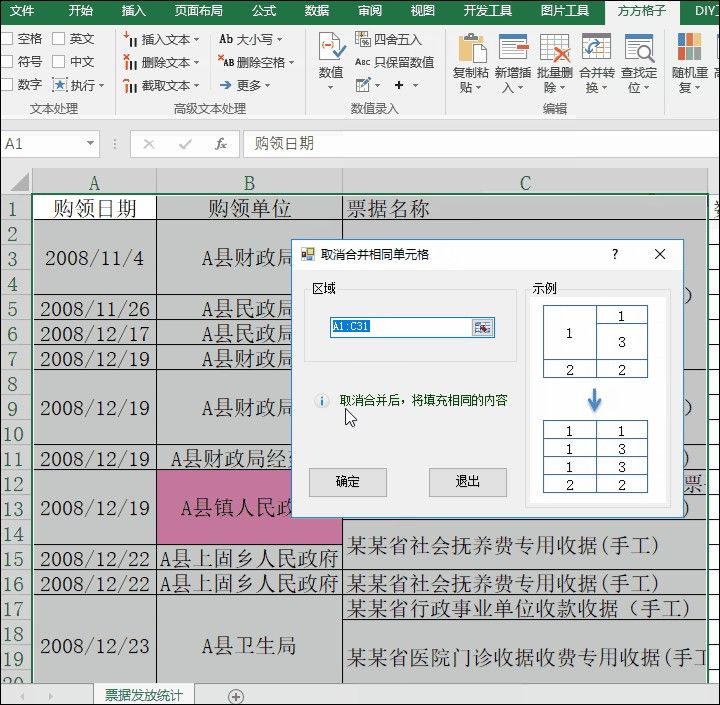Expand the 大小写 dropdown arrow
This screenshot has height=705, width=720.
pyautogui.click(x=279, y=40)
